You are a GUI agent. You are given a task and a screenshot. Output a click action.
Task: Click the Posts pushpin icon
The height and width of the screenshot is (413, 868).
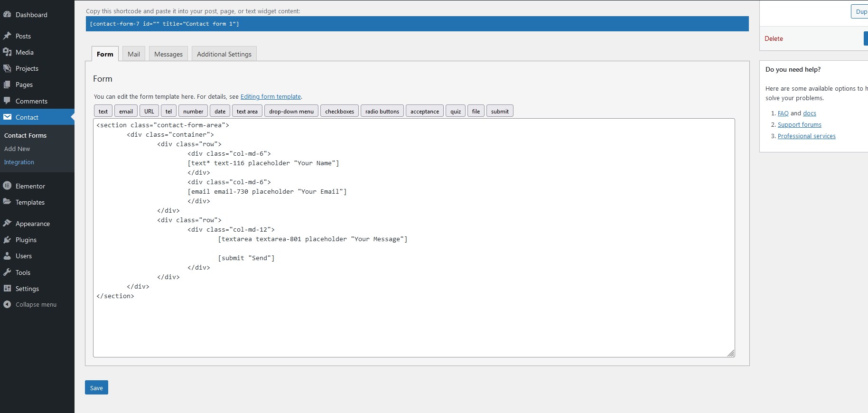pos(7,36)
